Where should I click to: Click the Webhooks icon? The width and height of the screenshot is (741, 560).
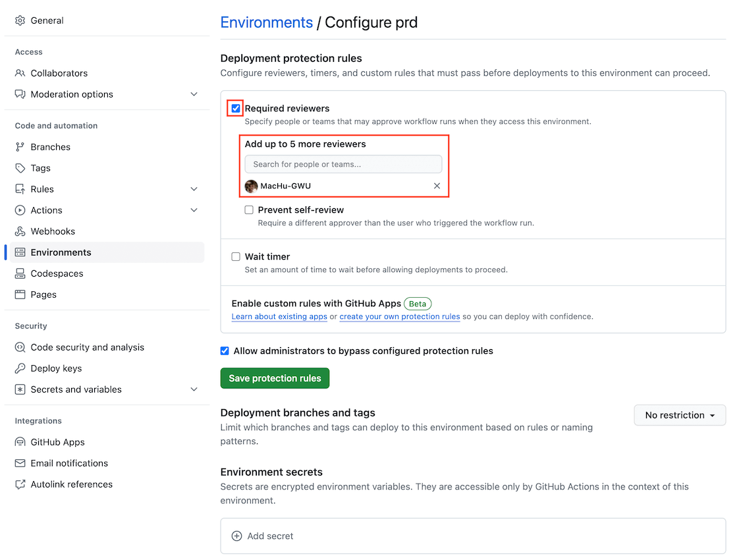(20, 231)
